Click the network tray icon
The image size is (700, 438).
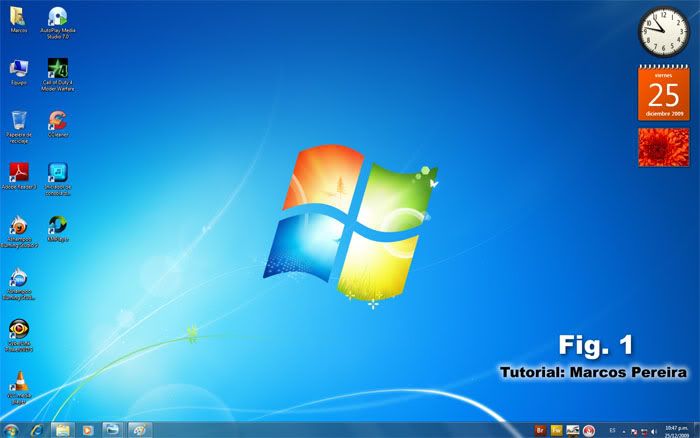coord(644,432)
